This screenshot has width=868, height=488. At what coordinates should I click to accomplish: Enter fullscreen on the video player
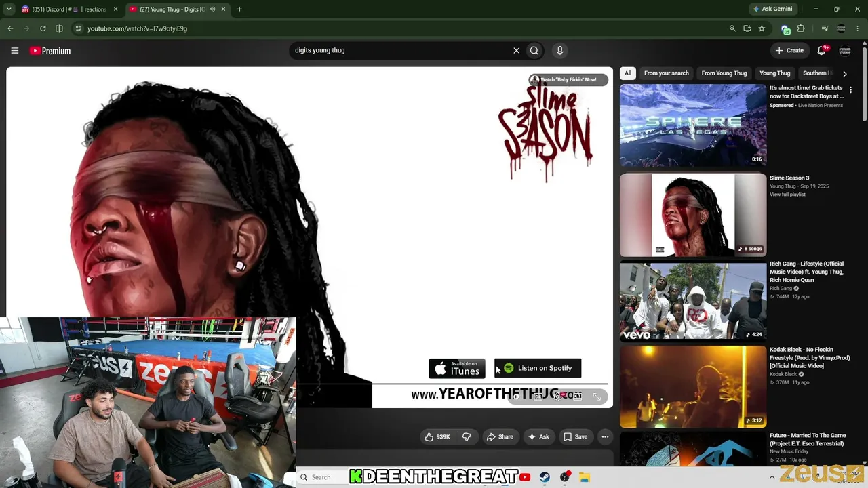pos(597,396)
